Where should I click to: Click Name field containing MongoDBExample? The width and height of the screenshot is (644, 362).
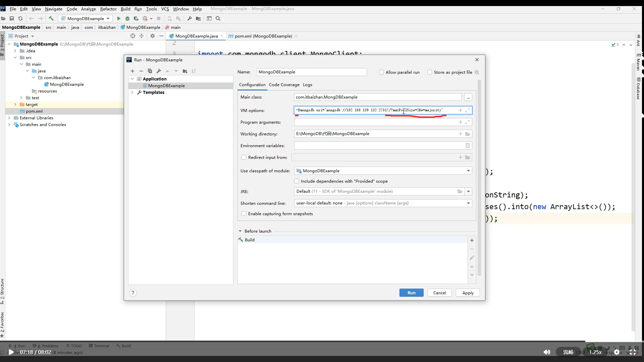[312, 72]
